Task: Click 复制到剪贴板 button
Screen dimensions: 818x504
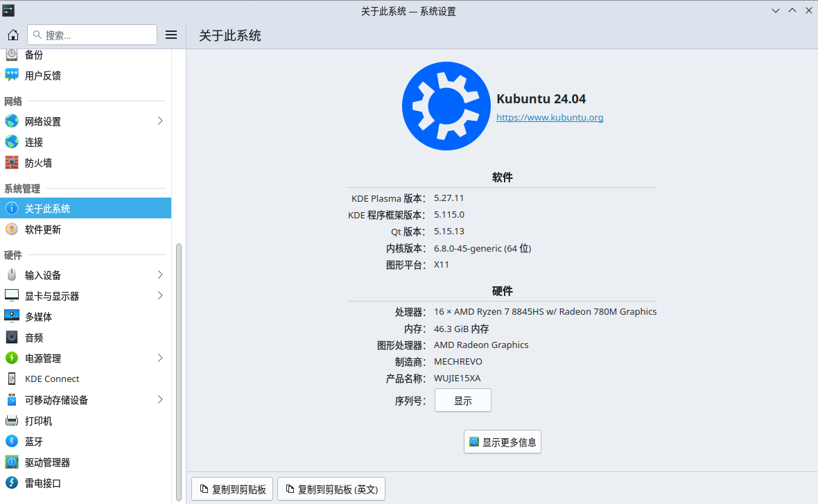Action: tap(232, 489)
